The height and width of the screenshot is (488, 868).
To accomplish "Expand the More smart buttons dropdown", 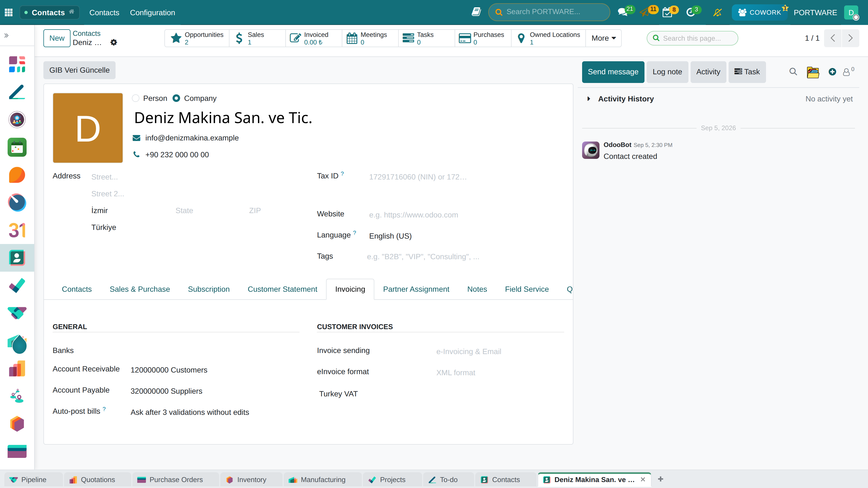I will [x=604, y=38].
